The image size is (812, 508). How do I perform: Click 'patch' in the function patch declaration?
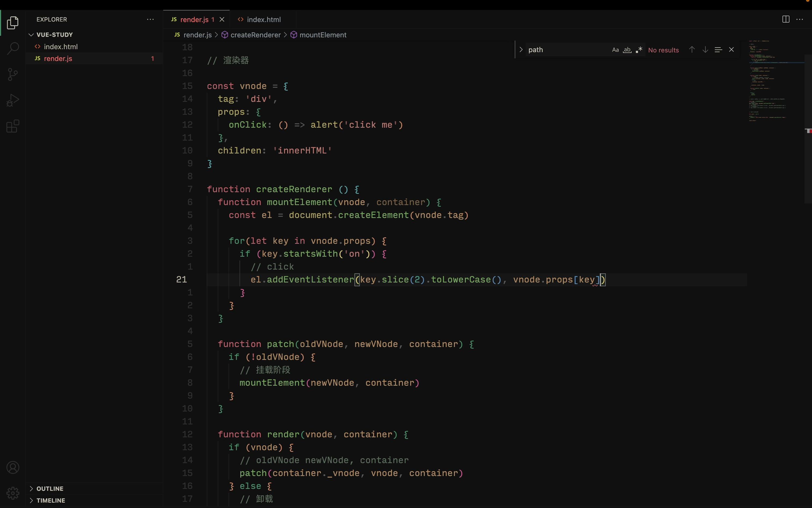281,344
